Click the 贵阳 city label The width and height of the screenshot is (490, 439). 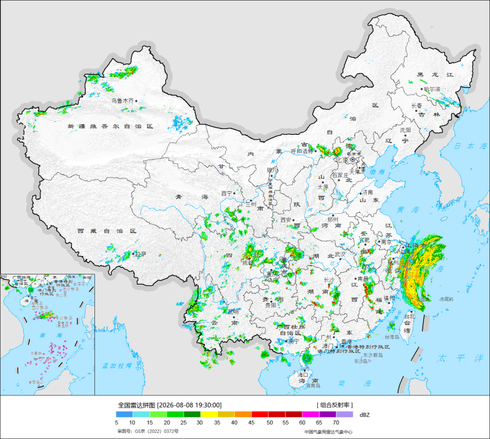270,305
